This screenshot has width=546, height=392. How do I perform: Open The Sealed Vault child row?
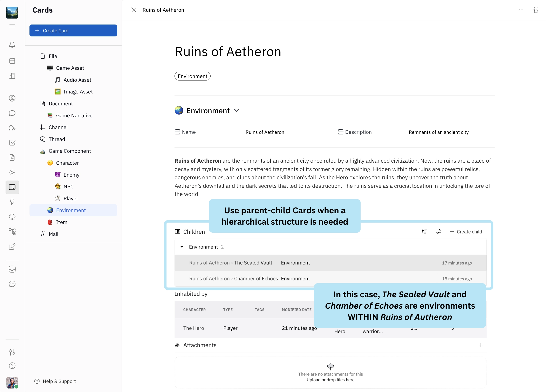(253, 263)
